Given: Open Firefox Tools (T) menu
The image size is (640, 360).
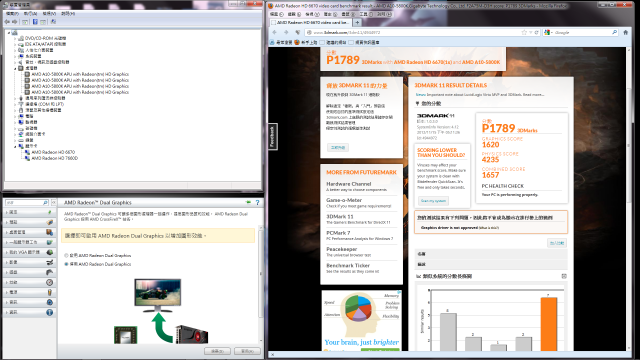Looking at the screenshot, I should click(x=366, y=14).
